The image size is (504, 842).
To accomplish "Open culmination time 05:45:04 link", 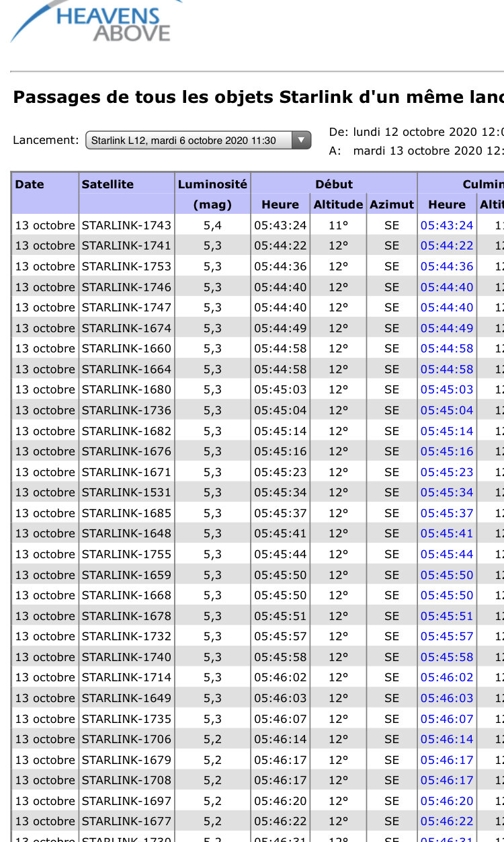I will [447, 410].
